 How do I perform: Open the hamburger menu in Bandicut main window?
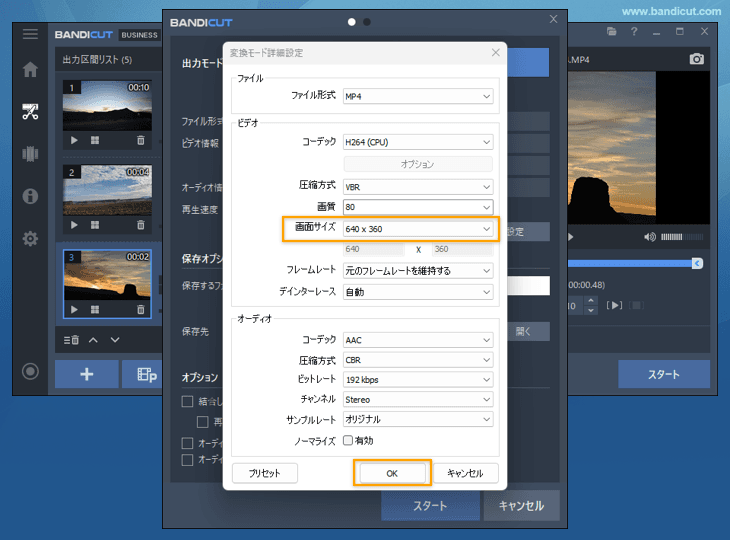coord(30,34)
